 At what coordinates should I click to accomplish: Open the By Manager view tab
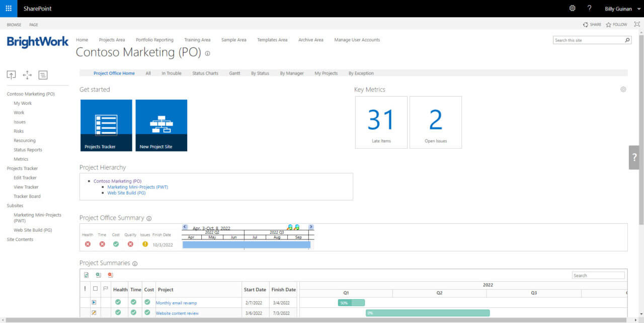(x=292, y=73)
